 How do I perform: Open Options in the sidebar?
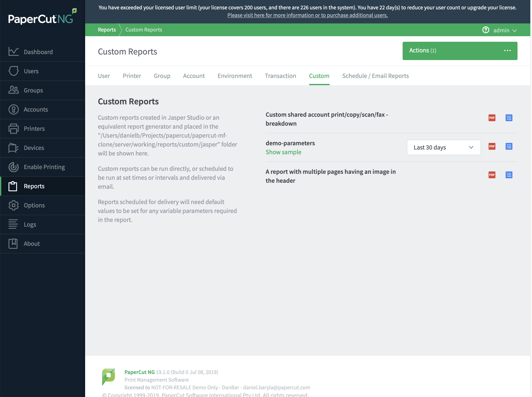click(43, 205)
